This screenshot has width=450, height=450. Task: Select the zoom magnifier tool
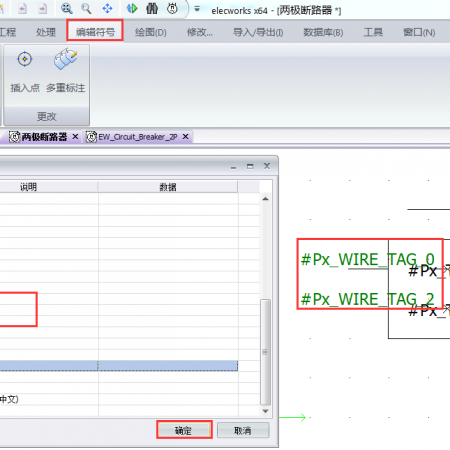(86, 8)
